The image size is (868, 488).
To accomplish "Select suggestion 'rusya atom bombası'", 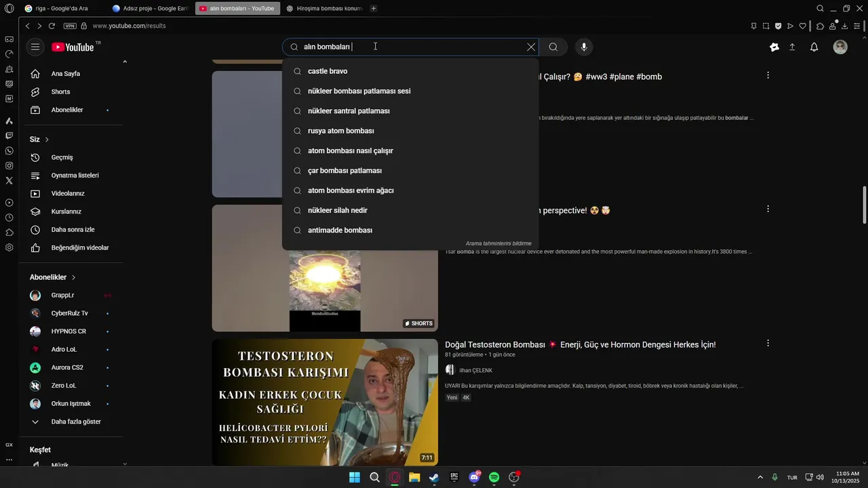I will [410, 131].
